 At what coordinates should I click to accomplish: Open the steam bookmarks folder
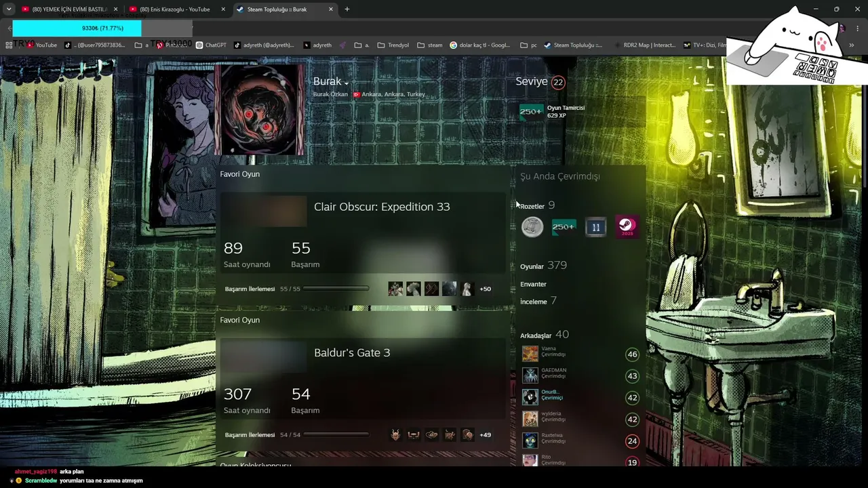[429, 45]
